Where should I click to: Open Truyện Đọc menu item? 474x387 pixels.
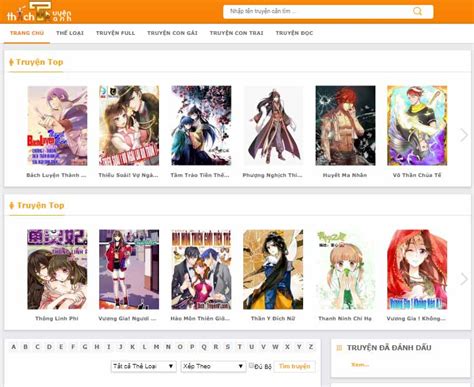pyautogui.click(x=294, y=33)
